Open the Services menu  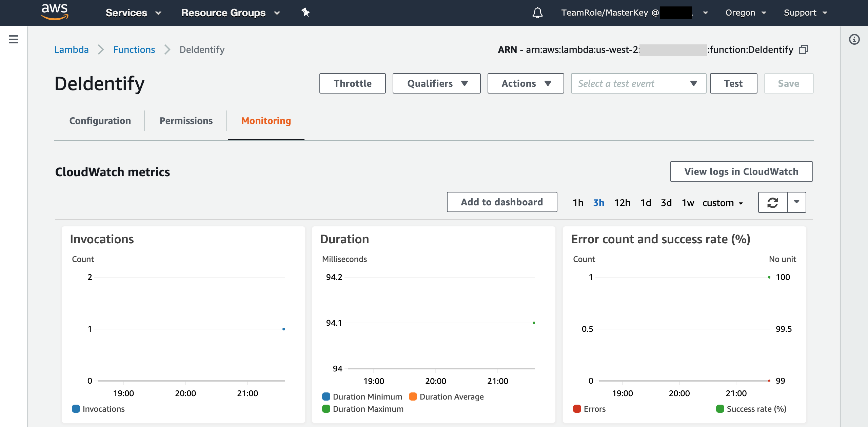point(133,13)
